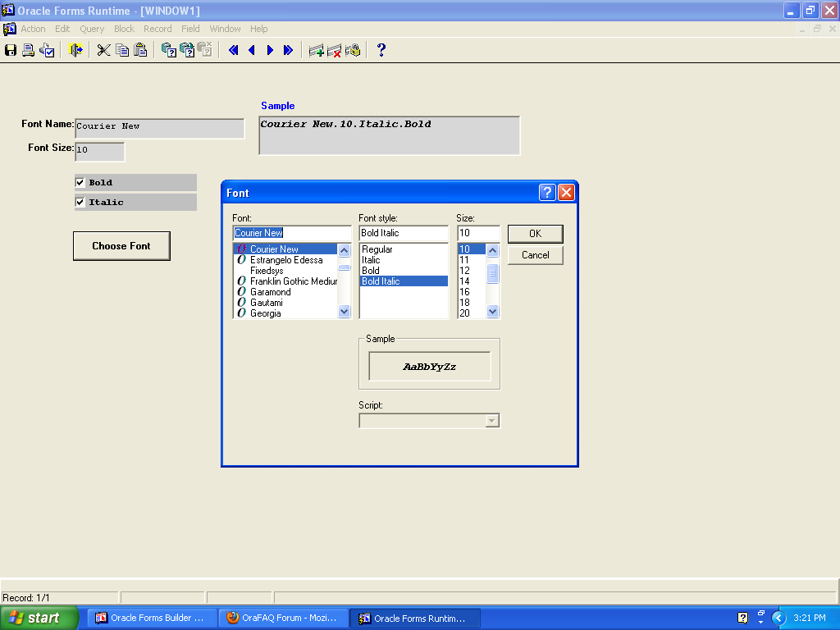Switch to OraFAQ Forum Mozilla taskbar item

coord(284,619)
